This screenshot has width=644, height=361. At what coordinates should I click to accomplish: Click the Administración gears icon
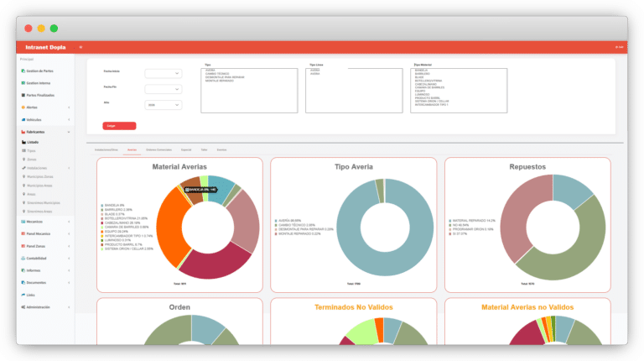(x=23, y=307)
